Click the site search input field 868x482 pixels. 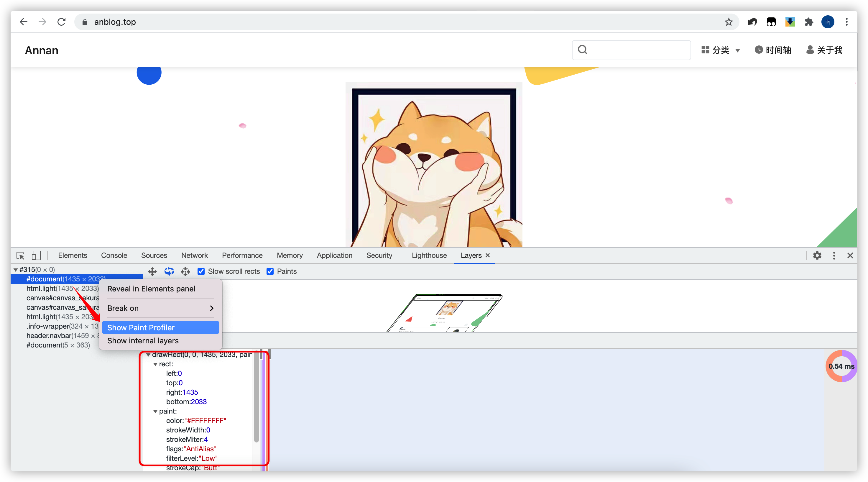click(x=631, y=50)
